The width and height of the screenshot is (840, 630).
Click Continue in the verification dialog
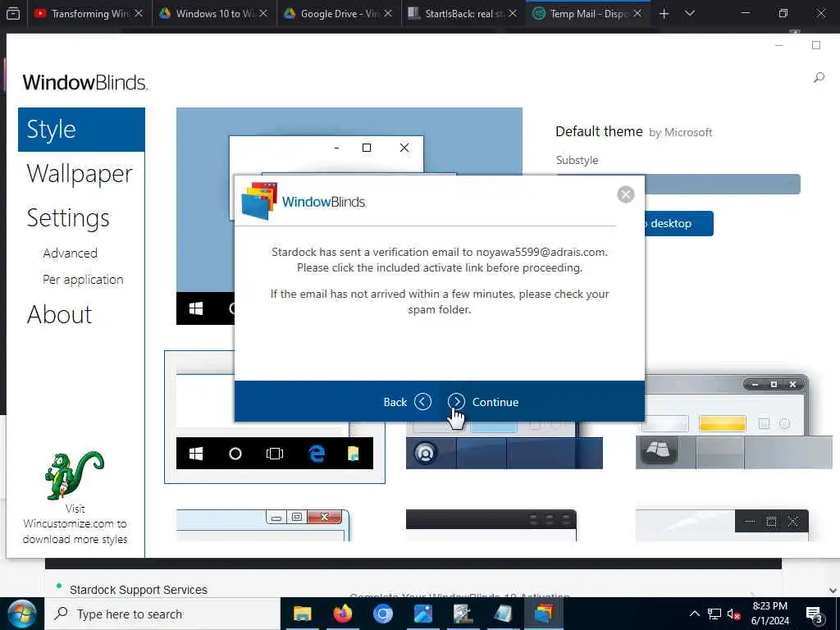[x=483, y=402]
